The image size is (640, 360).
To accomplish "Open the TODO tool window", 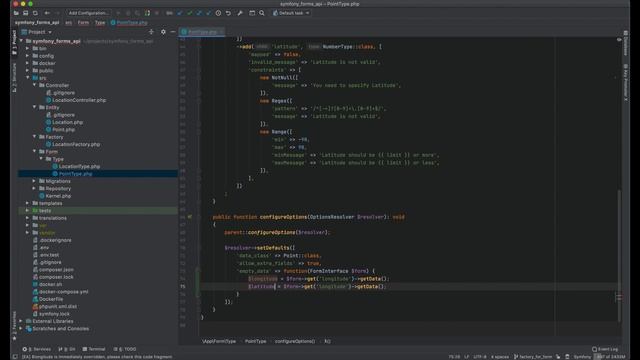I will click(125, 349).
